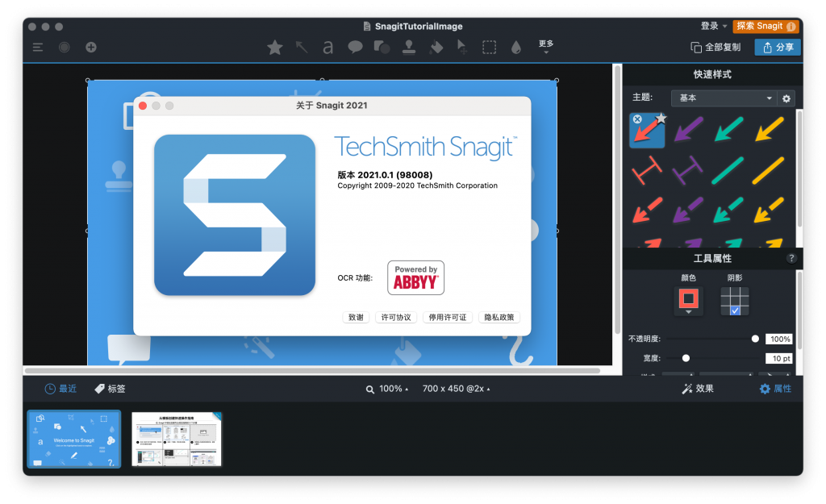826x504 pixels.
Task: Open the 100% zoom dropdown
Action: pos(387,389)
